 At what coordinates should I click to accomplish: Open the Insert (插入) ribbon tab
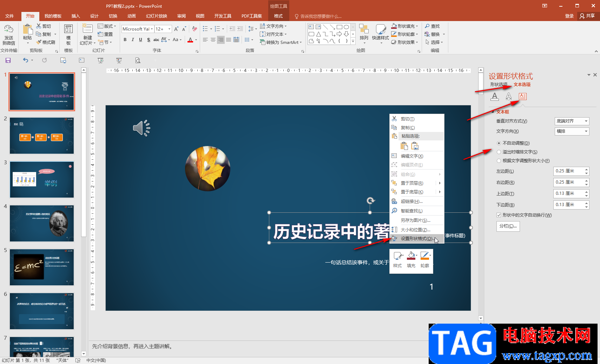tap(75, 16)
